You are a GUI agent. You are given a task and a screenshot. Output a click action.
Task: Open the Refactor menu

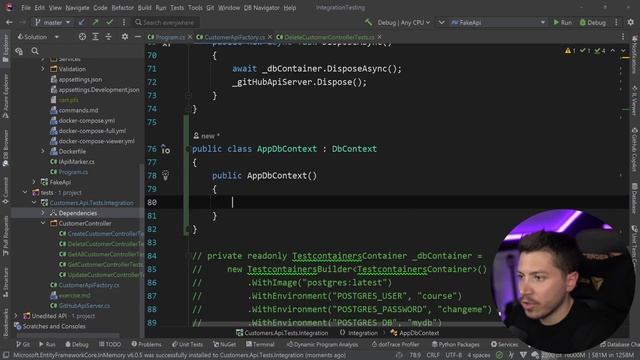tap(122, 8)
